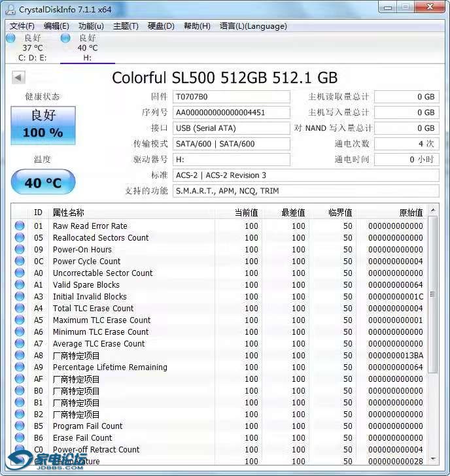450x476 pixels.
Task: Click status icon for Reallocated Sectors Count
Action: tap(20, 238)
